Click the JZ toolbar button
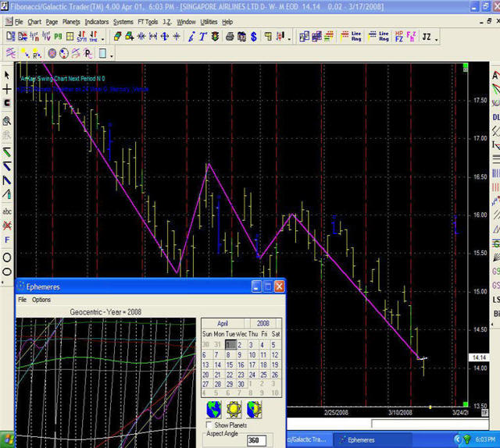The image size is (500, 448). pyautogui.click(x=427, y=37)
